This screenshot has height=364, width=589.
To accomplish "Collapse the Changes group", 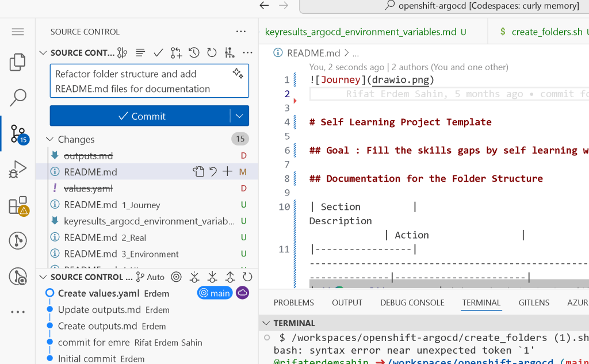I will point(49,139).
